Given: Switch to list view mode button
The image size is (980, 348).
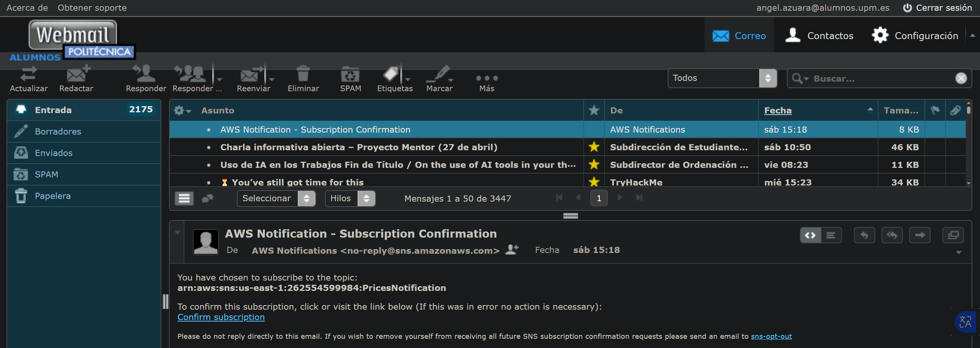Looking at the screenshot, I should tap(184, 198).
